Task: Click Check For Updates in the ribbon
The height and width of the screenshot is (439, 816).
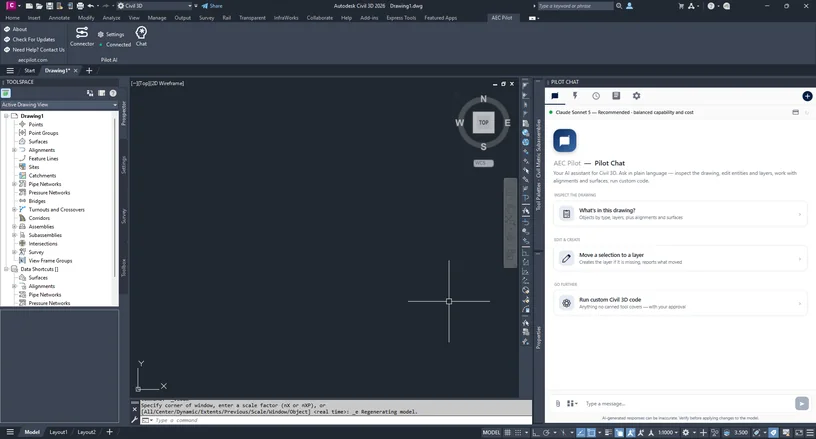Action: (29, 40)
